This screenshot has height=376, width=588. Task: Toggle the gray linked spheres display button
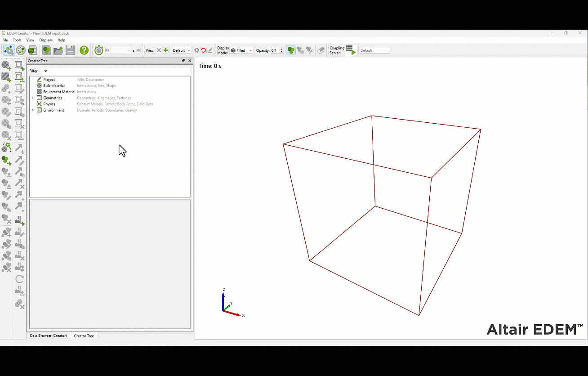pyautogui.click(x=310, y=50)
